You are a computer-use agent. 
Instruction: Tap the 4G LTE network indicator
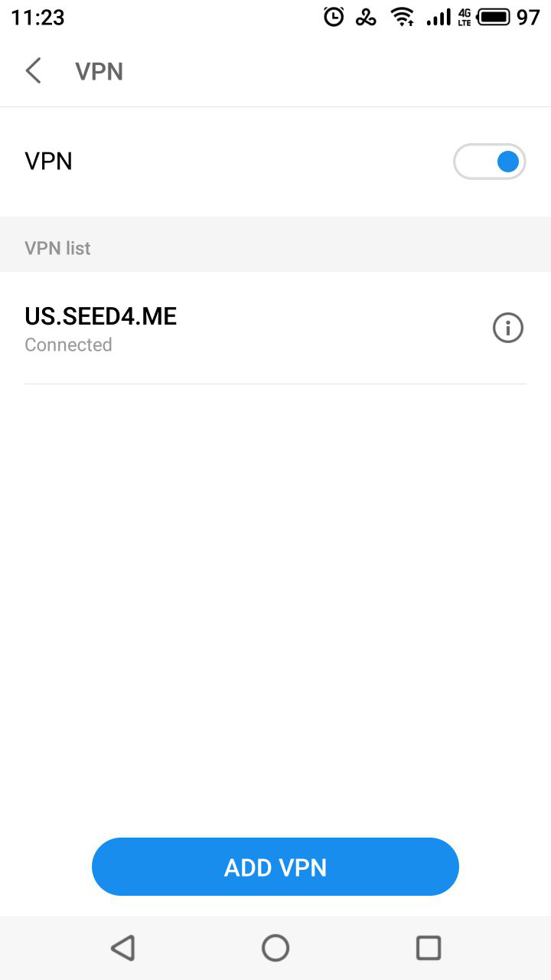(465, 17)
